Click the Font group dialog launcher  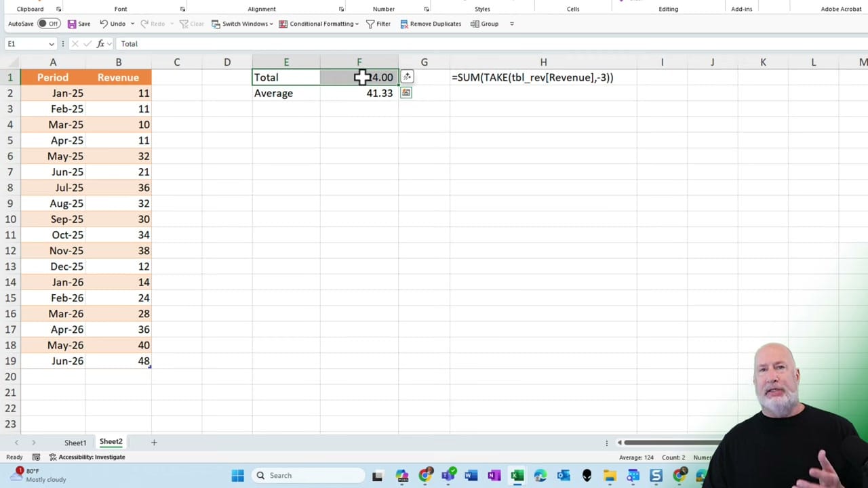(x=182, y=9)
